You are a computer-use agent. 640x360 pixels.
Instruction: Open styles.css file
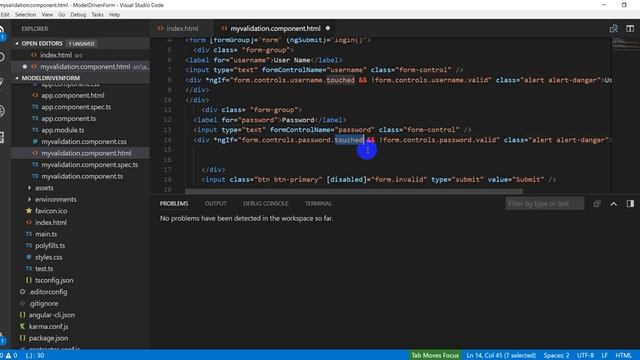point(48,257)
